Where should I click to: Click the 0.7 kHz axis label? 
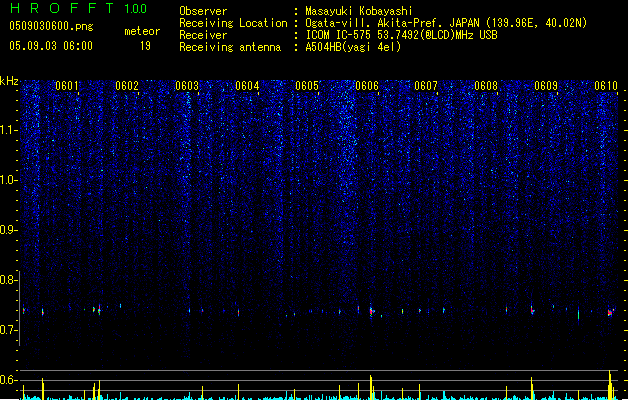(8, 330)
